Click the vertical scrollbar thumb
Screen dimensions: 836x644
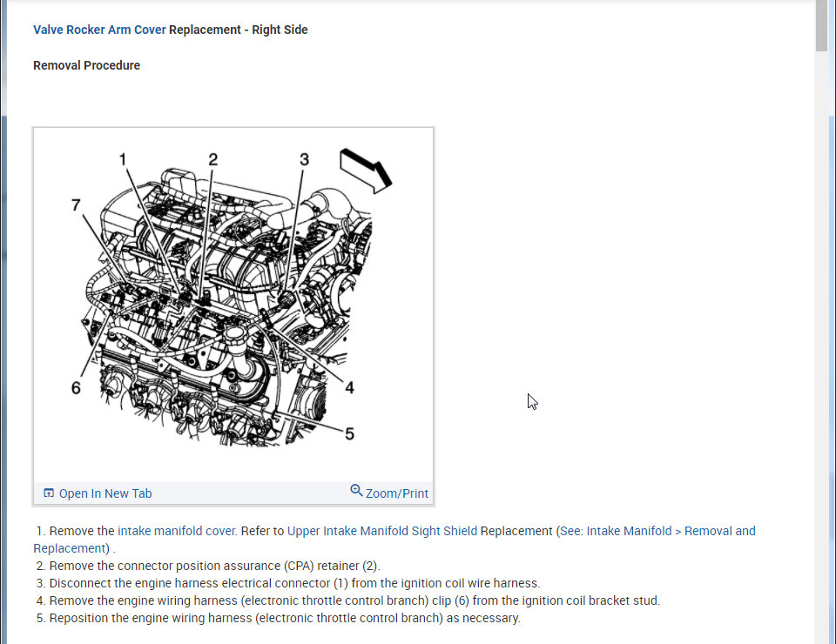click(821, 25)
